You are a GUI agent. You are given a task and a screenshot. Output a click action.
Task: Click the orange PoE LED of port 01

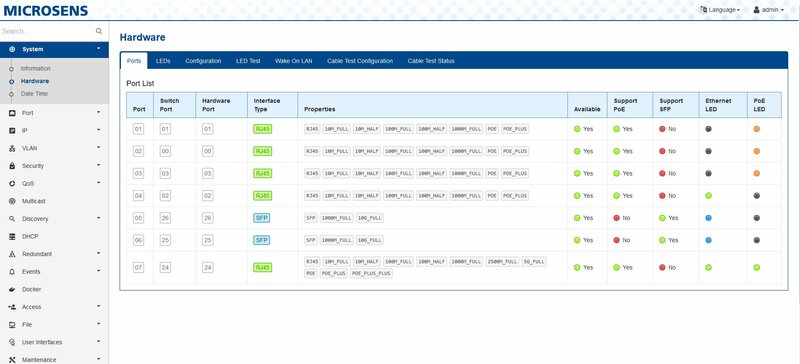tap(757, 129)
